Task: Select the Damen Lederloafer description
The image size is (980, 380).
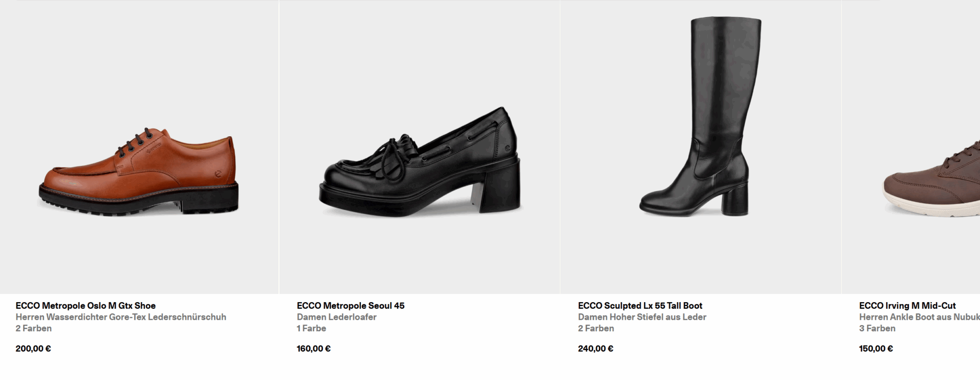Action: click(x=337, y=317)
